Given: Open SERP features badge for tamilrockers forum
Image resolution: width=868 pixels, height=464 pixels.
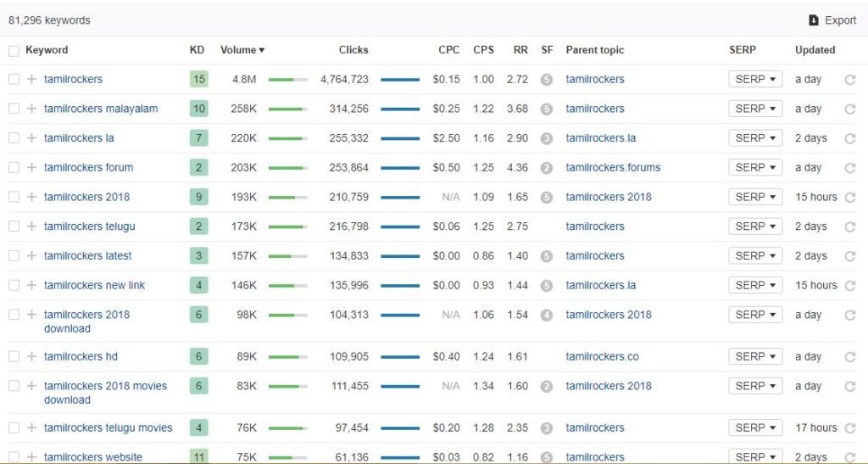Looking at the screenshot, I should pyautogui.click(x=547, y=168).
